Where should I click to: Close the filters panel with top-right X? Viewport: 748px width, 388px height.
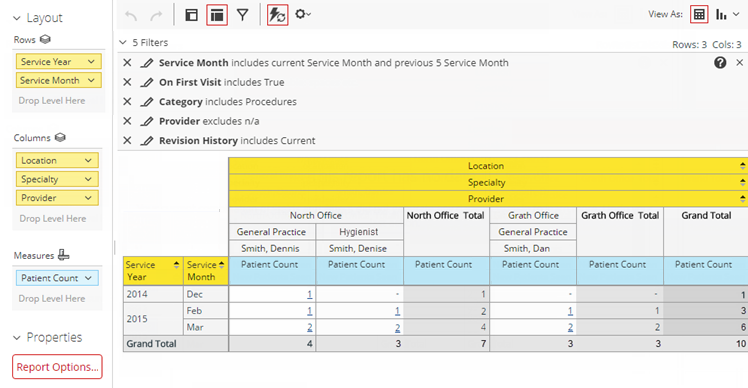(x=739, y=63)
